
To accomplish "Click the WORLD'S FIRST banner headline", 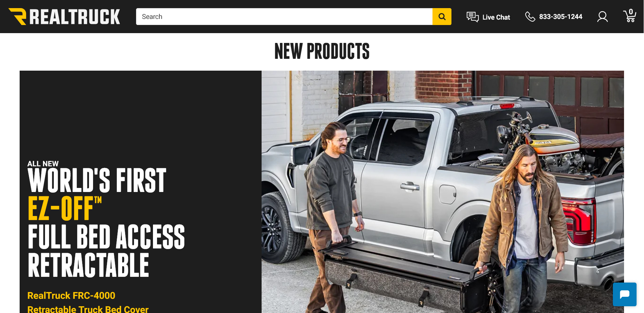I will point(97,181).
